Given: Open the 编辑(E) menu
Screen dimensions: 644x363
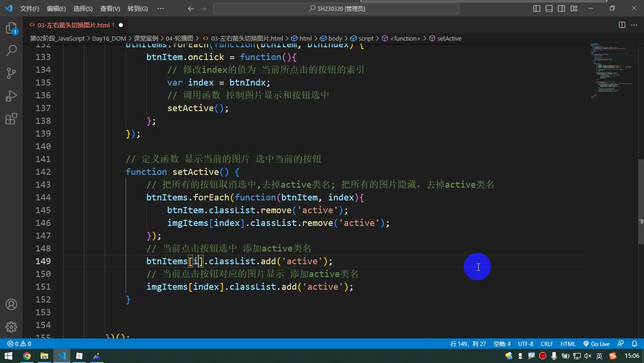Looking at the screenshot, I should pyautogui.click(x=57, y=9).
